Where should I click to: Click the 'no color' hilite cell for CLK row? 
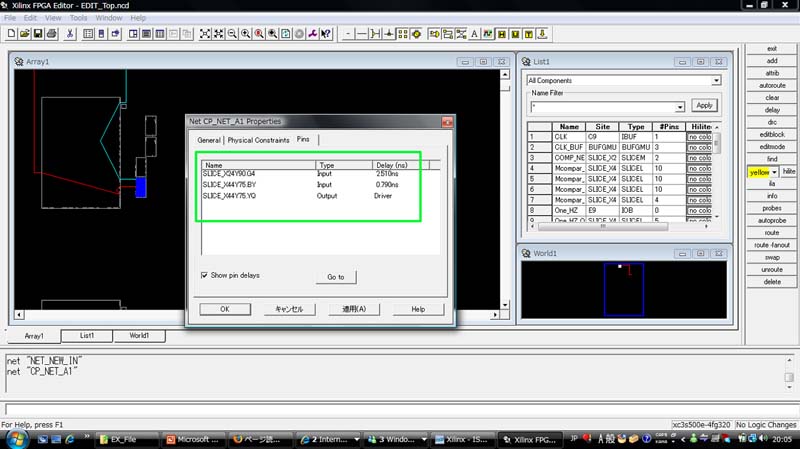click(x=699, y=137)
